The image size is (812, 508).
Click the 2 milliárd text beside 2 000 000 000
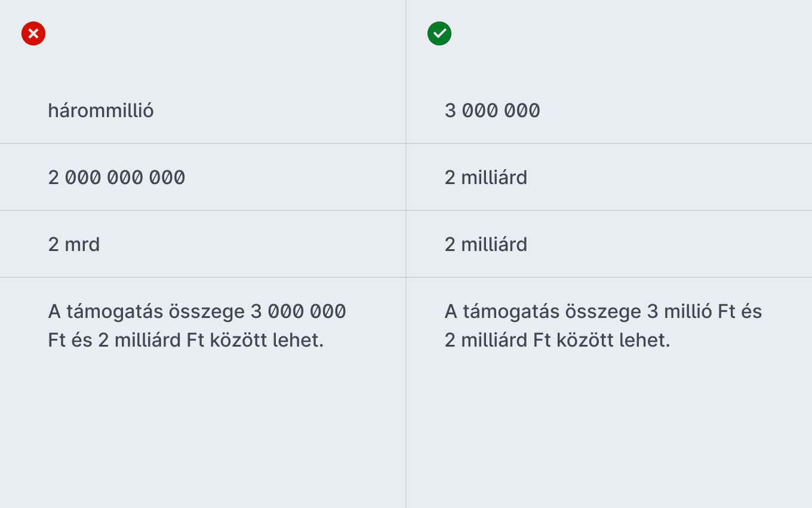click(486, 178)
